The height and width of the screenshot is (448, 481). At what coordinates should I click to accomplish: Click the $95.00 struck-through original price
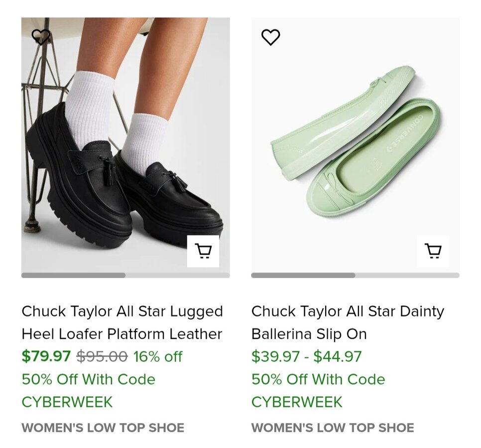click(102, 356)
